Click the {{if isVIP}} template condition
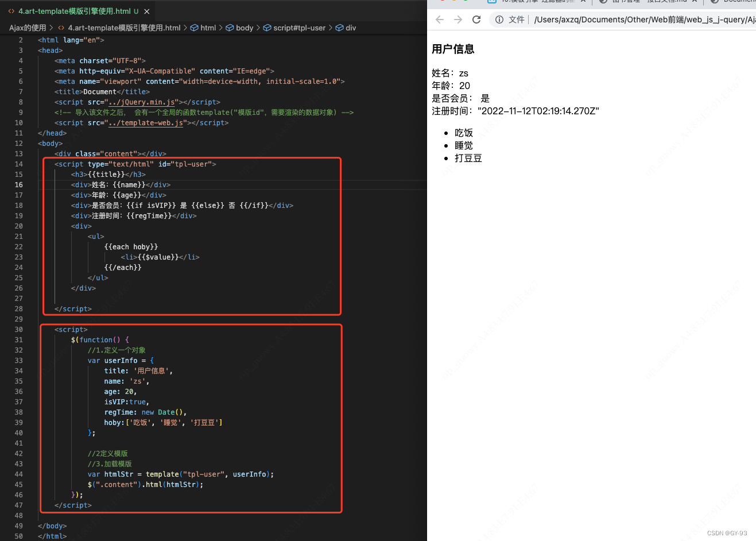Viewport: 756px width, 541px height. 152,206
